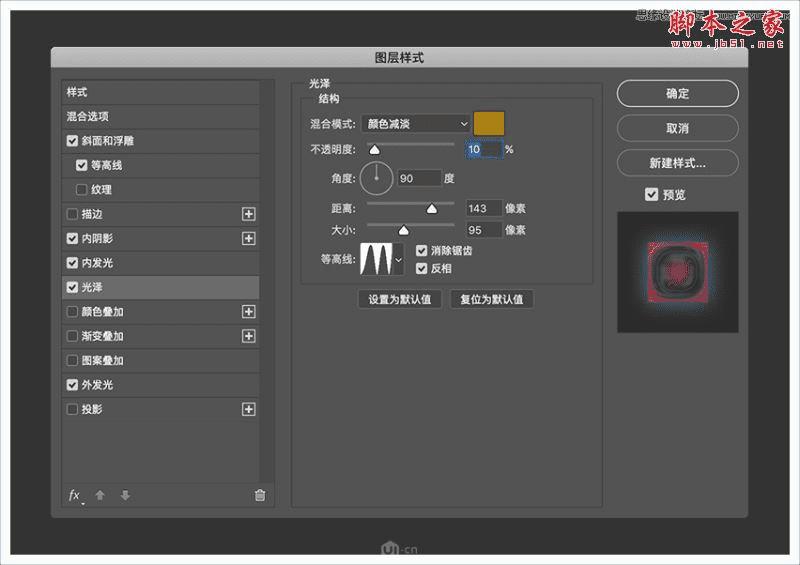Click the 大小 input showing 95
The width and height of the screenshot is (800, 565).
(484, 230)
